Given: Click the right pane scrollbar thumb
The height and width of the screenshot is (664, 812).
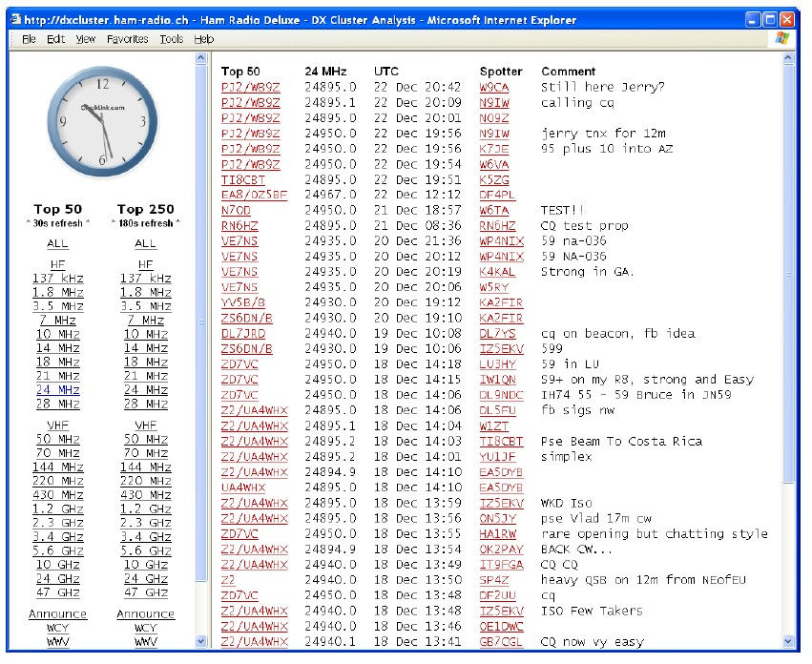Looking at the screenshot, I should (x=788, y=275).
